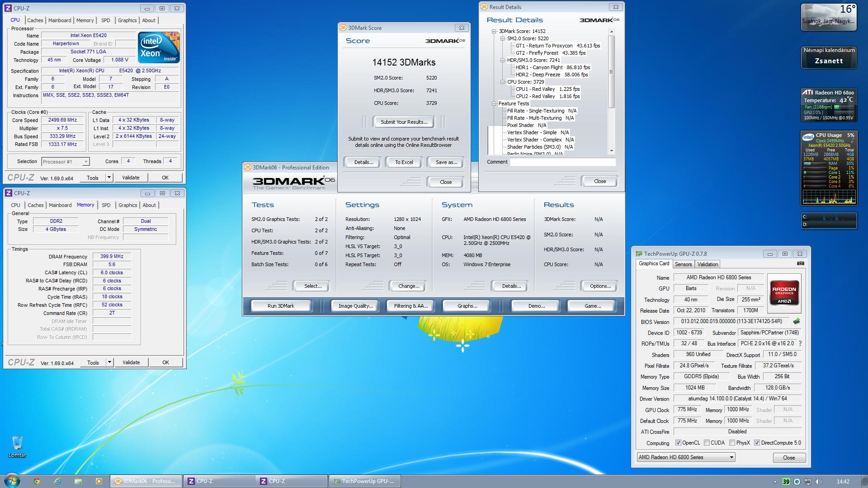This screenshot has width=868, height=488.
Task: Click Filtering & AA... button
Action: (x=410, y=306)
